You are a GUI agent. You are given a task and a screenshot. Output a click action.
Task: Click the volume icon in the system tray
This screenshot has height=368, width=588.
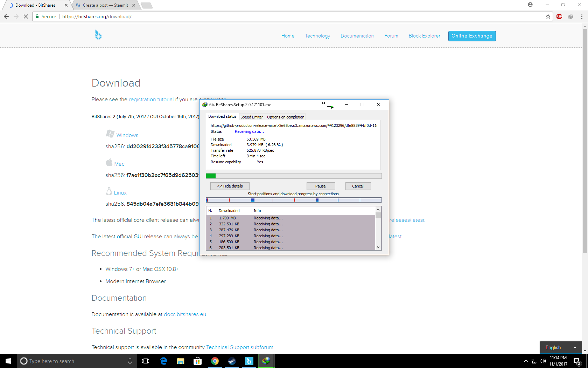(x=543, y=361)
